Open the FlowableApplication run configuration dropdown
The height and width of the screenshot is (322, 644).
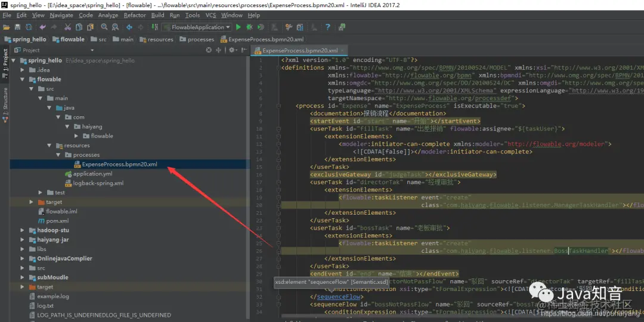196,27
